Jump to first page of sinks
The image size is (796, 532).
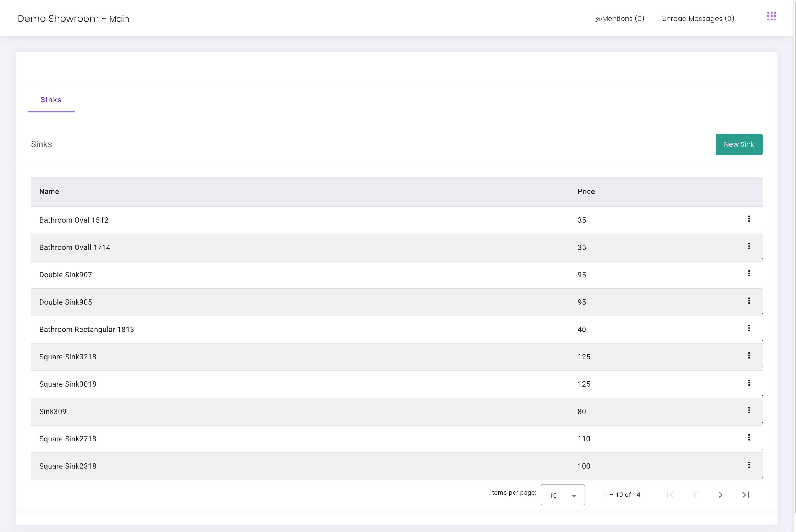[x=670, y=495]
